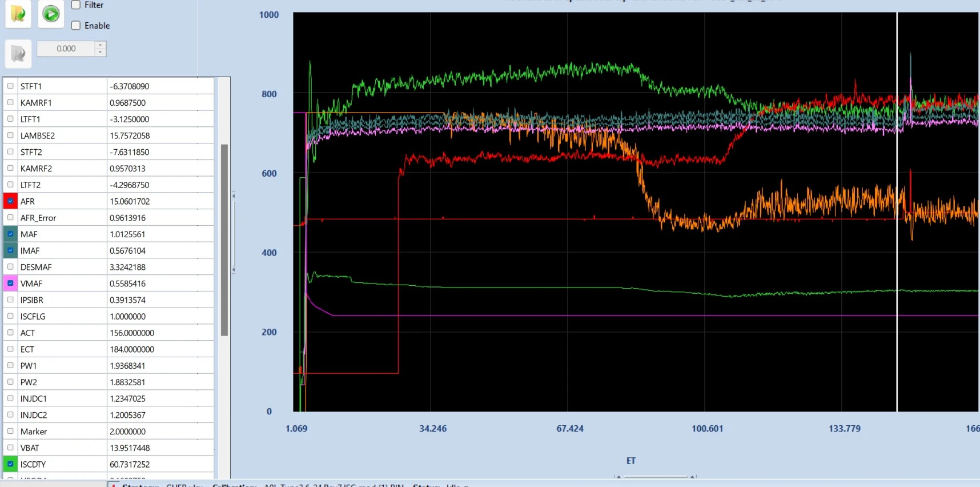Uncheck the AFR channel checkbox
The image size is (980, 487).
(10, 201)
